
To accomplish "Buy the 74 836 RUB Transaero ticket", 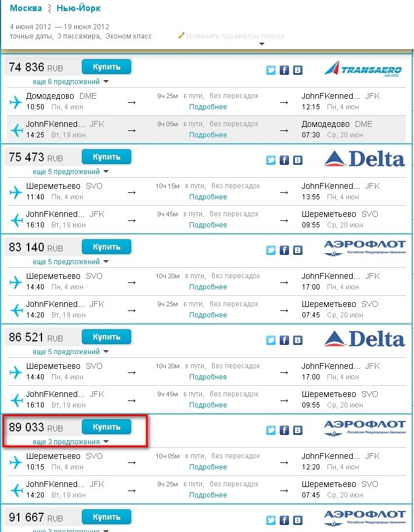I will click(106, 67).
